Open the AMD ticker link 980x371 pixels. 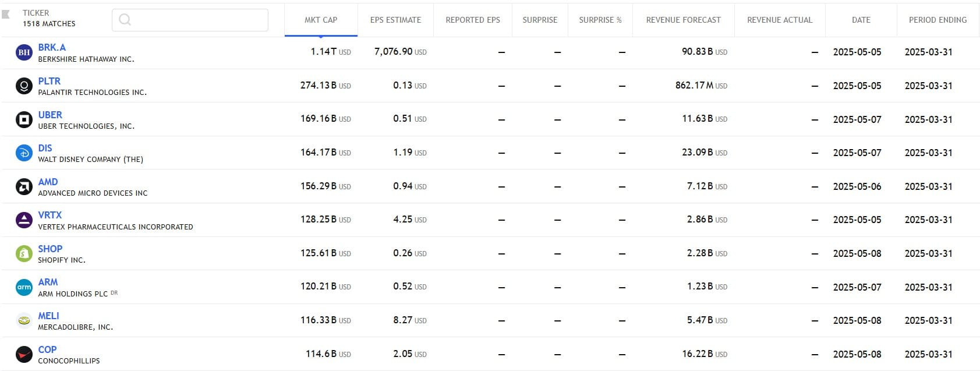tap(48, 182)
